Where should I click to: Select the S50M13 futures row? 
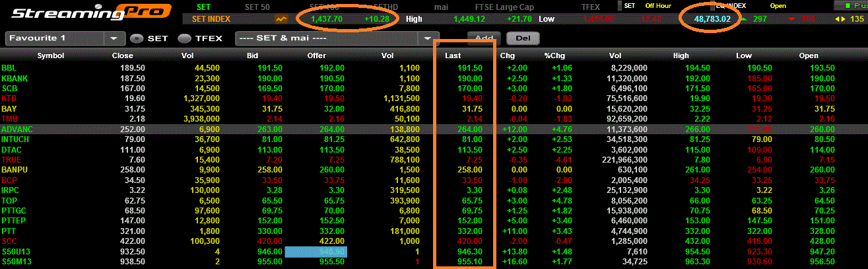pos(434,262)
